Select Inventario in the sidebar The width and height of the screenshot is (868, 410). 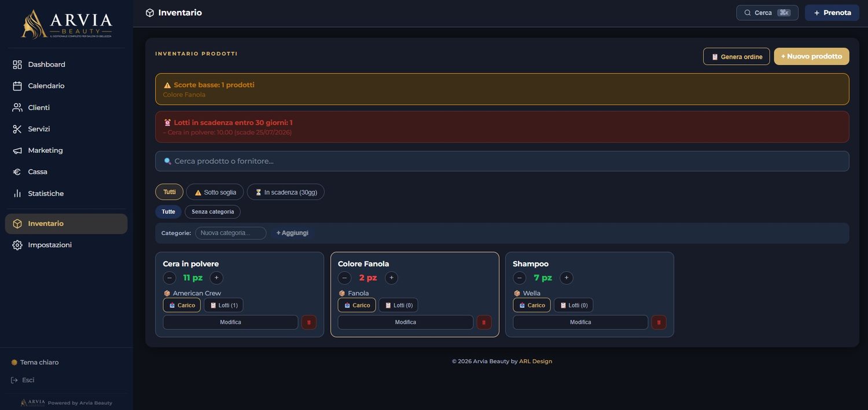point(67,224)
